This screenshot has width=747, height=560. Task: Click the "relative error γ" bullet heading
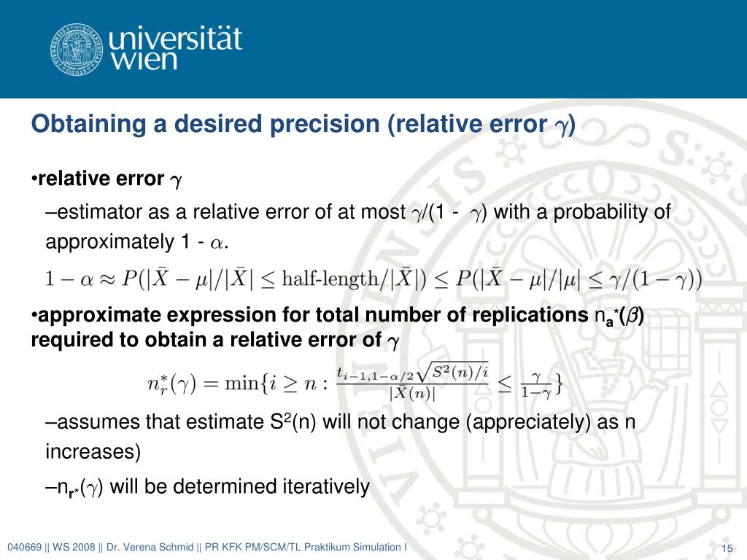pyautogui.click(x=107, y=179)
